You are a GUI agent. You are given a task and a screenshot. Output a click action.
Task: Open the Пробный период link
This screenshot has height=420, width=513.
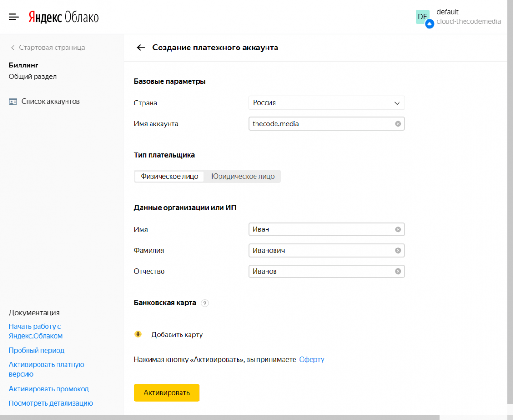37,350
